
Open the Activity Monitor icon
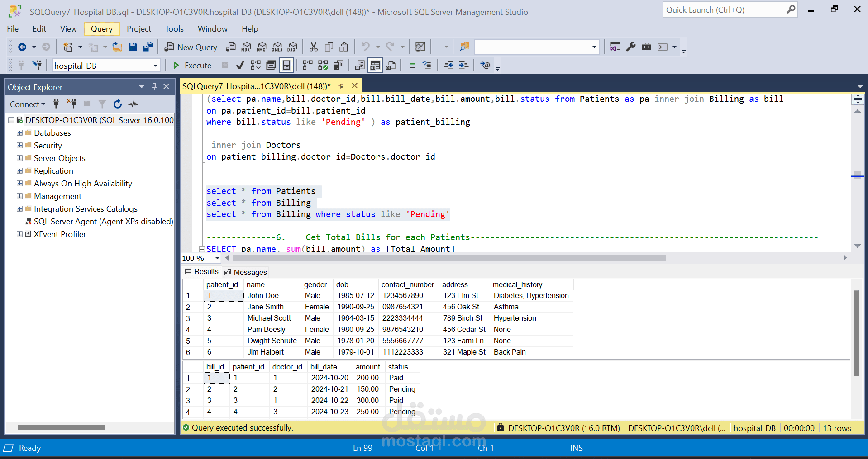click(420, 47)
